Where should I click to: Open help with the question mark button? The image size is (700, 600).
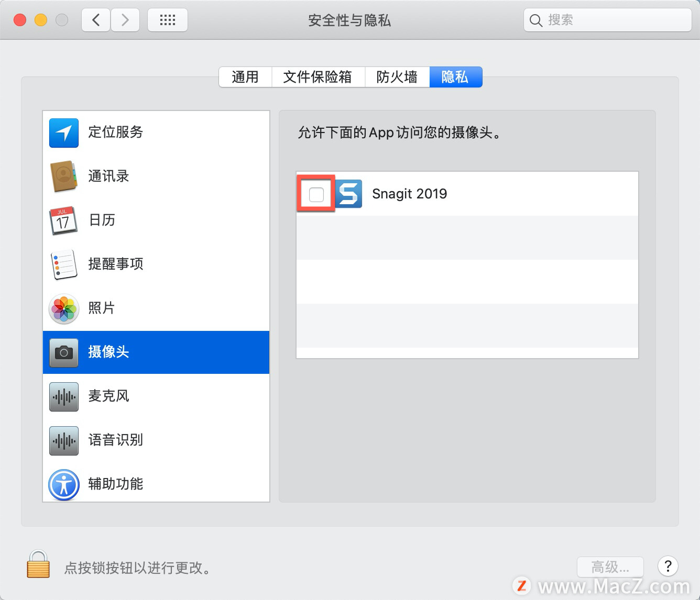[668, 566]
